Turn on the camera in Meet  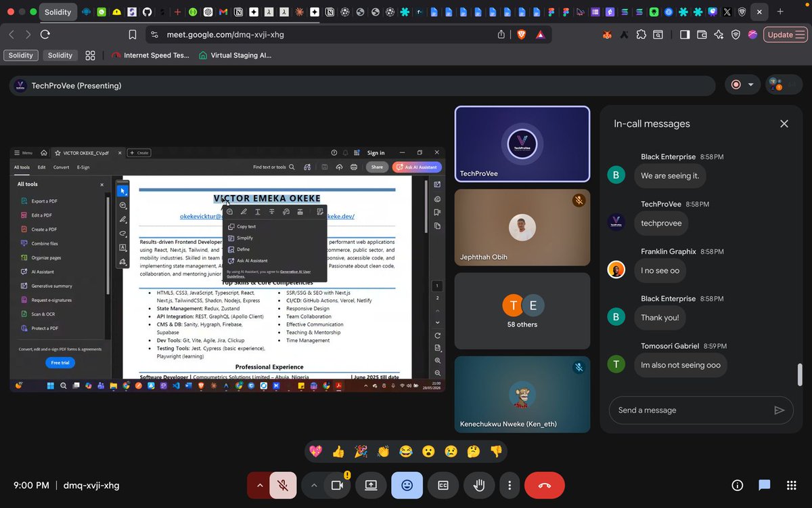pyautogui.click(x=337, y=485)
